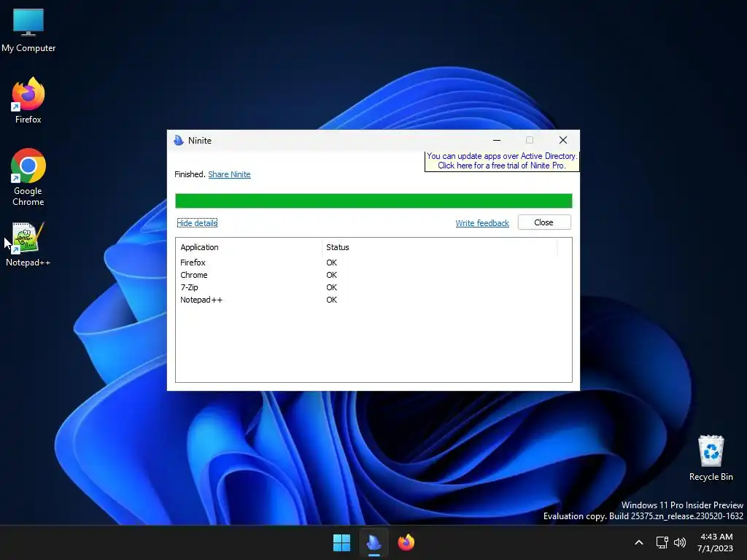The image size is (747, 560).
Task: Follow the Share Ninite link
Action: [229, 174]
